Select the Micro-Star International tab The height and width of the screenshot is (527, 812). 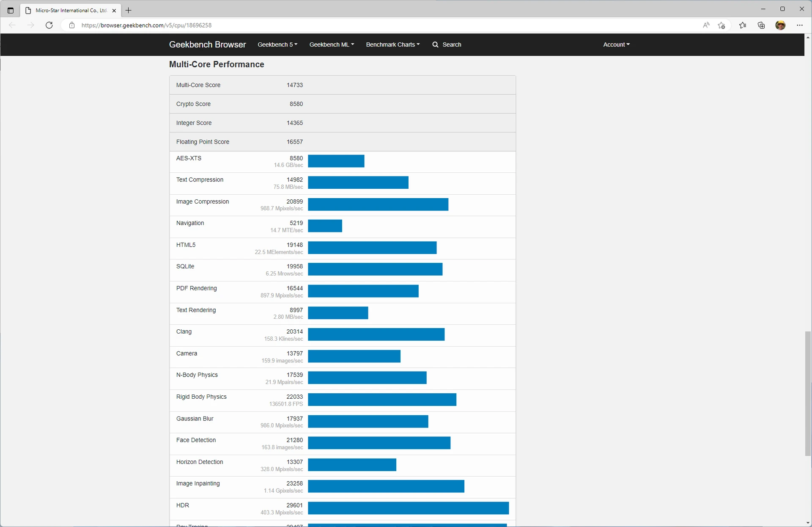(x=71, y=11)
